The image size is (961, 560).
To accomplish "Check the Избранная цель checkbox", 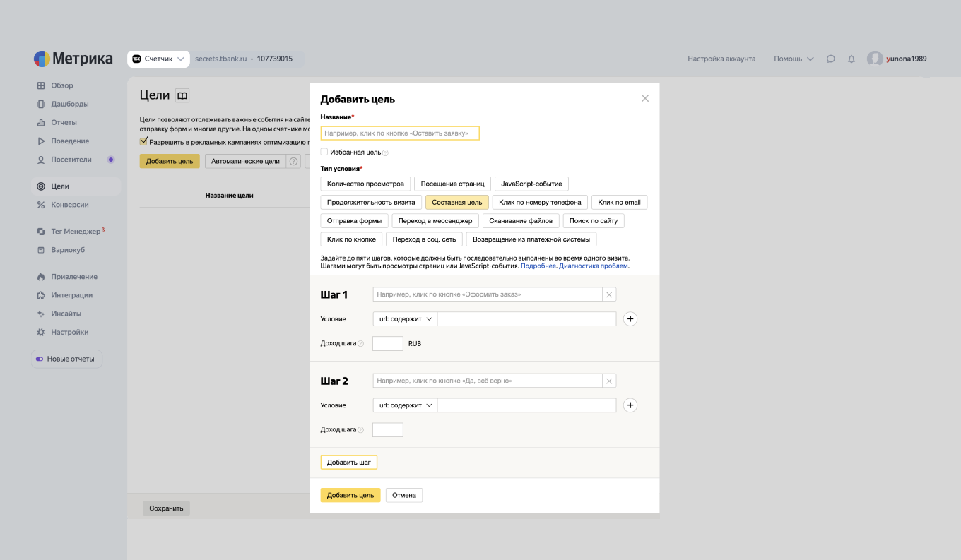I will point(324,152).
